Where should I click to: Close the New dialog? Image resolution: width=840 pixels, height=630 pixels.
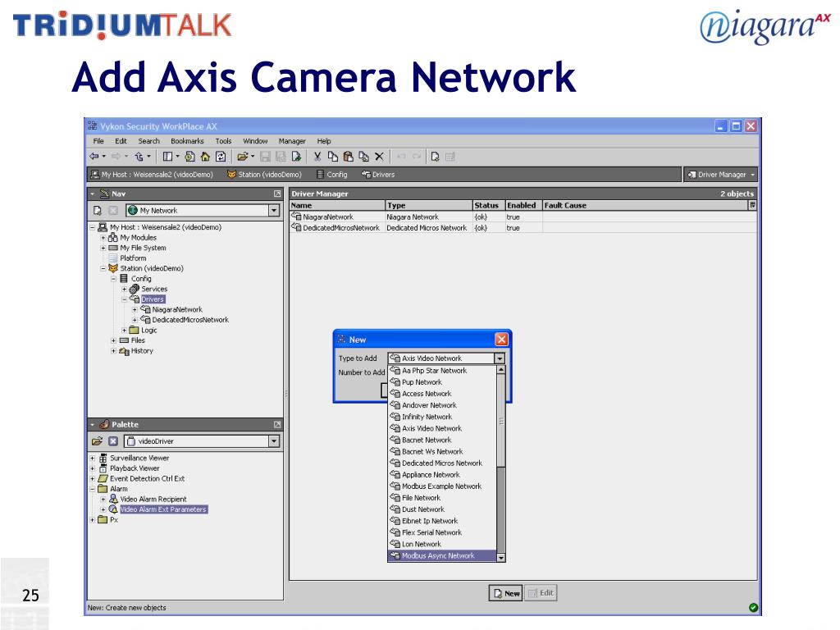[x=501, y=339]
